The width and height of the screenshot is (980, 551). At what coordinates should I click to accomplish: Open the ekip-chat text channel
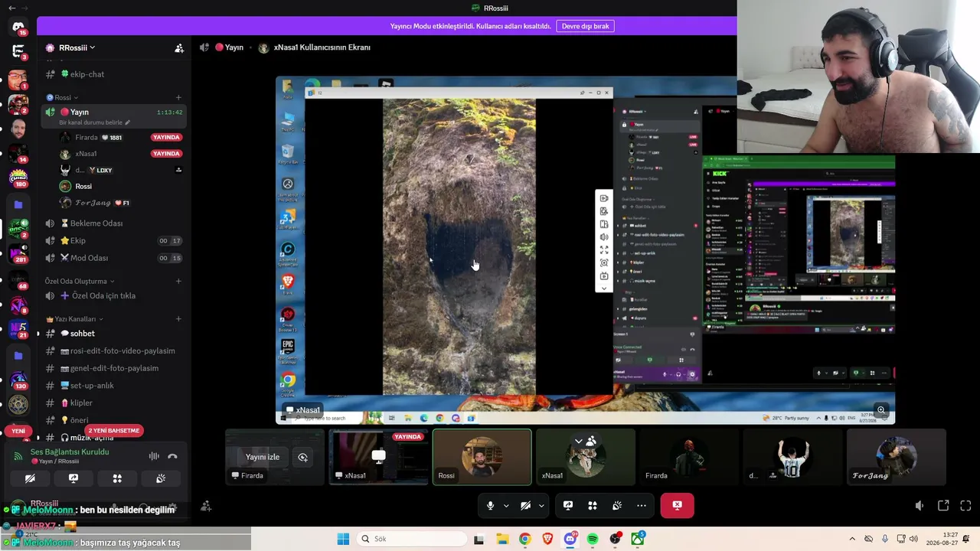[114, 74]
